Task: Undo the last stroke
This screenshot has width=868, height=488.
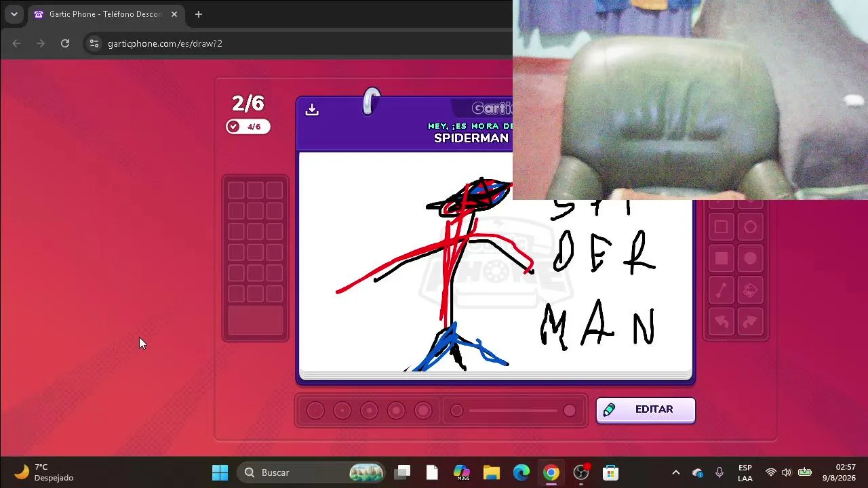Action: (x=722, y=322)
